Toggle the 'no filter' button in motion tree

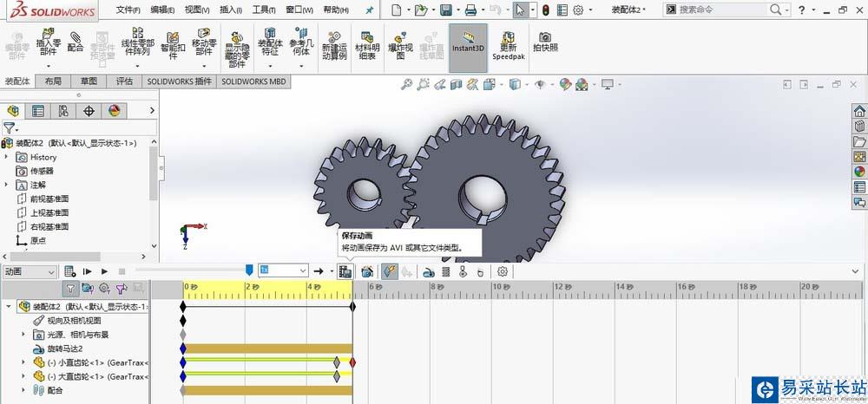[x=70, y=288]
